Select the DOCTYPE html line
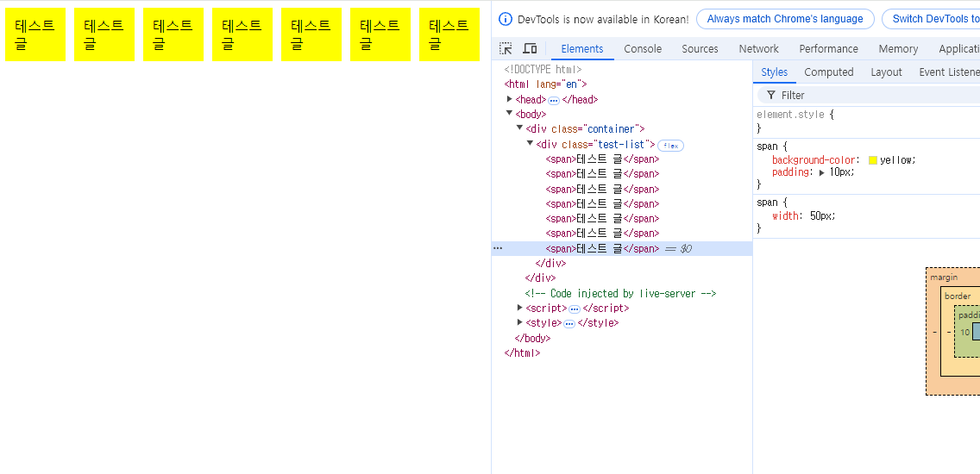 pyautogui.click(x=543, y=69)
